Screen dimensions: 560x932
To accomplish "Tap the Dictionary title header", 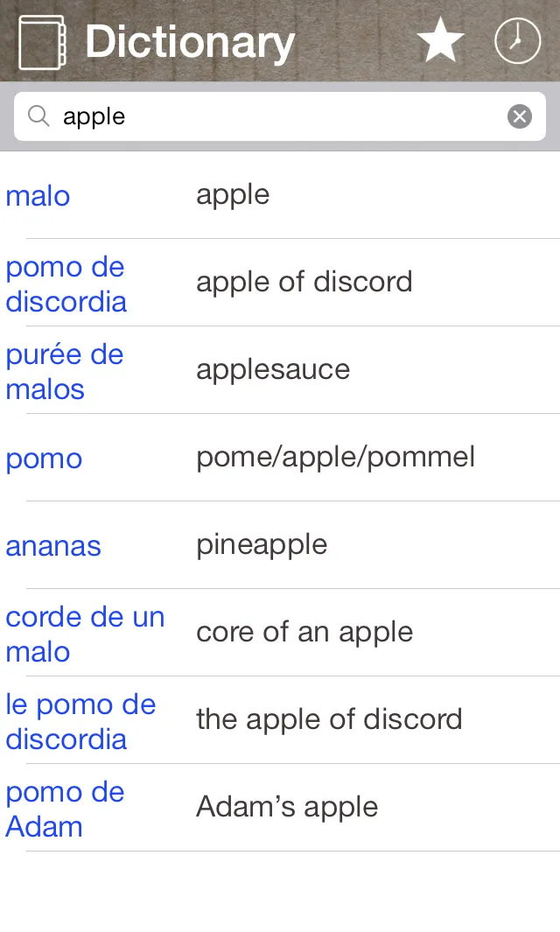I will [190, 42].
